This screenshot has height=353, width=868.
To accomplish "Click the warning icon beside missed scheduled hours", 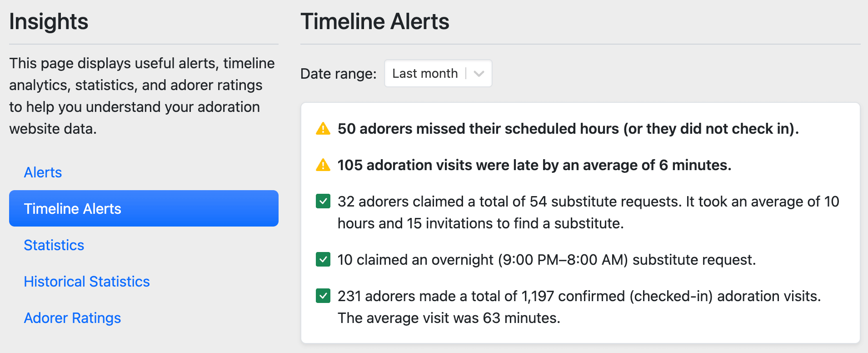I will (x=323, y=129).
